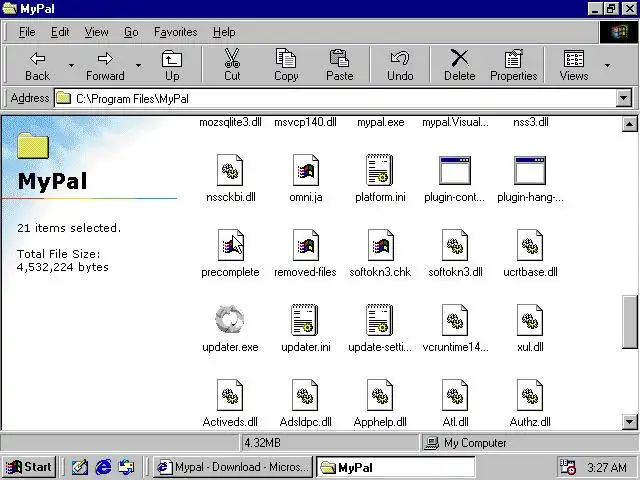Select the vcruntime14... file icon

455,320
